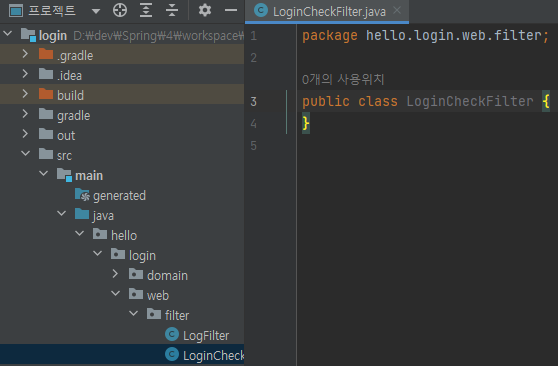The image size is (558, 366).
Task: Select the generated folder row
Action: (x=122, y=195)
